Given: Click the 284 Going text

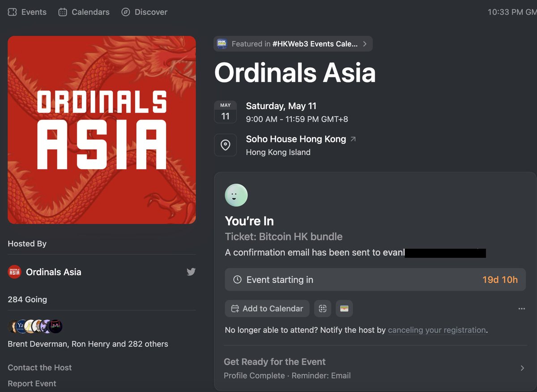Looking at the screenshot, I should [x=27, y=299].
